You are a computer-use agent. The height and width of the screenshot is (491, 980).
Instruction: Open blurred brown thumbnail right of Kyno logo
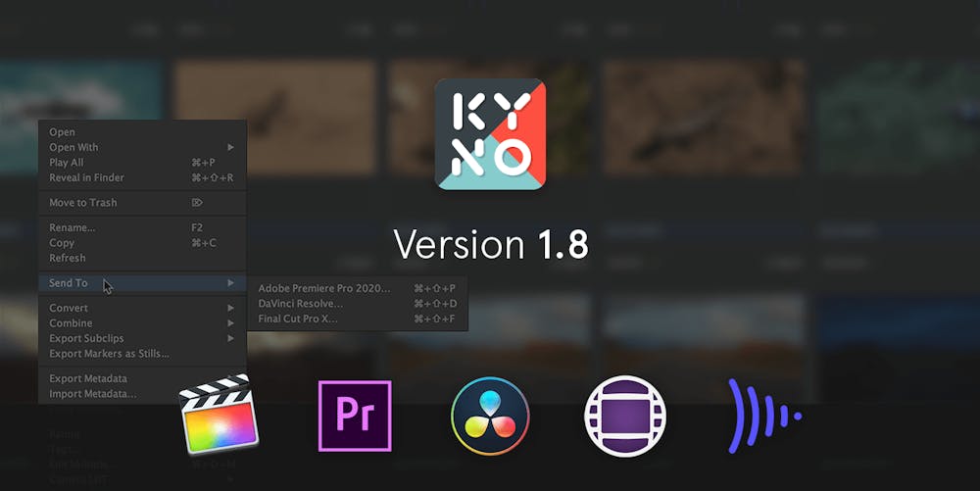tap(704, 117)
